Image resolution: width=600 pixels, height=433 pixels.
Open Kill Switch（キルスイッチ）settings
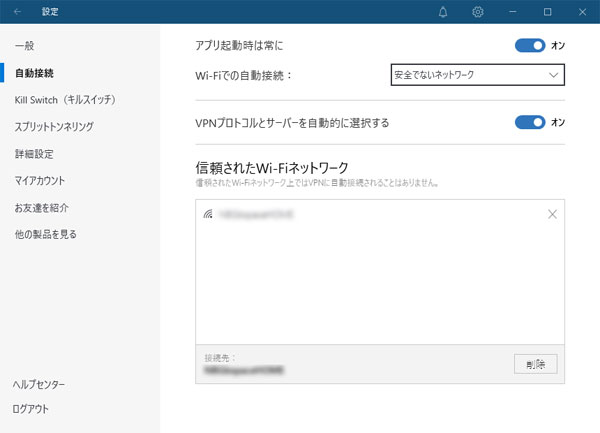click(65, 100)
